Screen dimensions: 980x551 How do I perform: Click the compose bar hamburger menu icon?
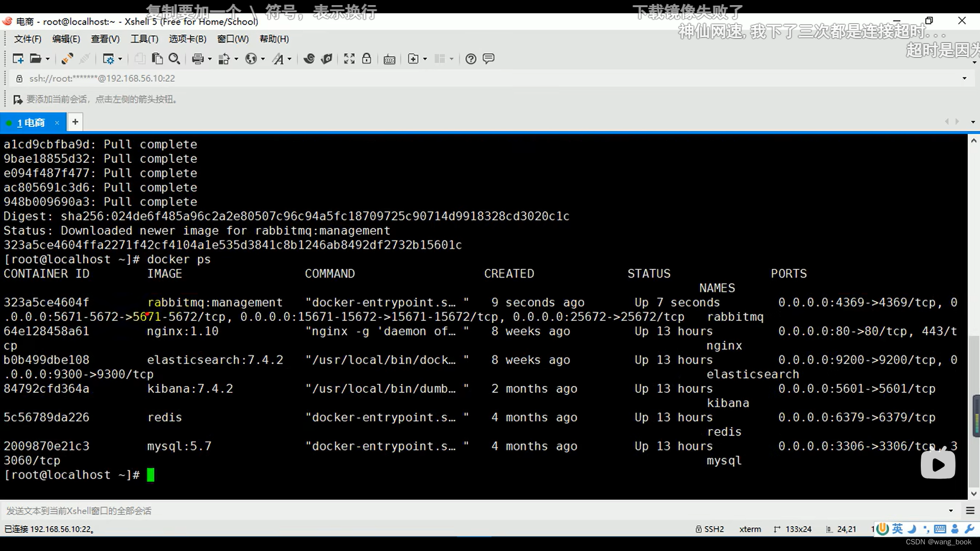[x=970, y=511]
